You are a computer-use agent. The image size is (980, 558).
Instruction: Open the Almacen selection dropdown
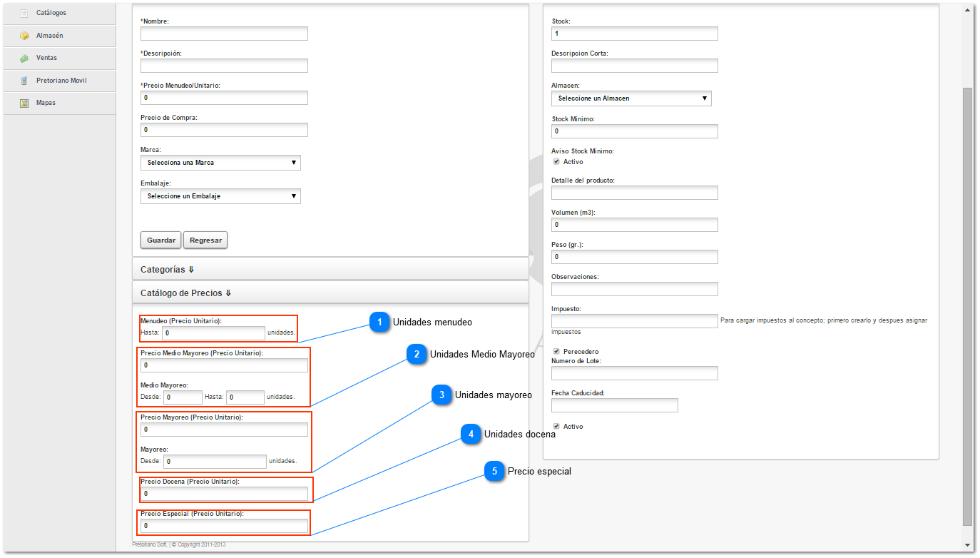click(x=631, y=98)
